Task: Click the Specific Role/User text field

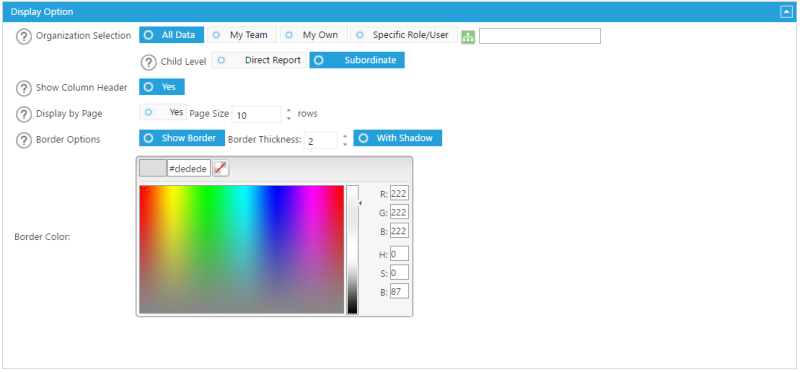Action: click(x=540, y=36)
